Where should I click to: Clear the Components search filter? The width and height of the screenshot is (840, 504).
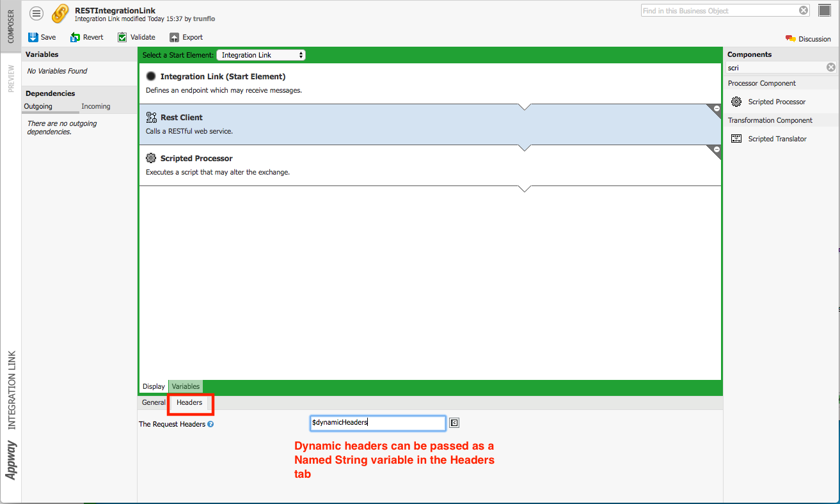coord(831,67)
